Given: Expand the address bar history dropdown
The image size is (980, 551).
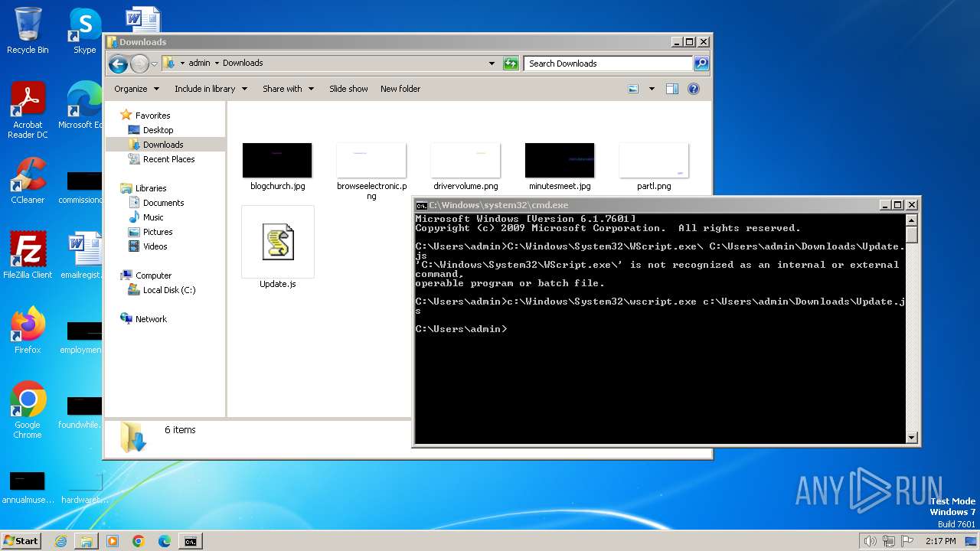Looking at the screenshot, I should point(492,64).
